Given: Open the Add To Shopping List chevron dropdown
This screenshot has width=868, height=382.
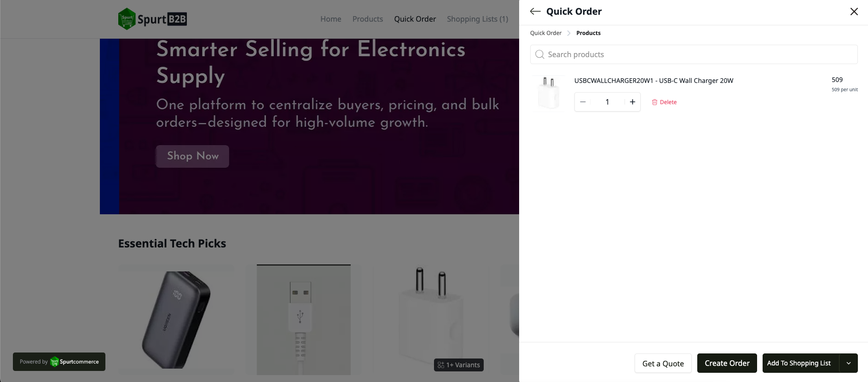Looking at the screenshot, I should pos(848,363).
